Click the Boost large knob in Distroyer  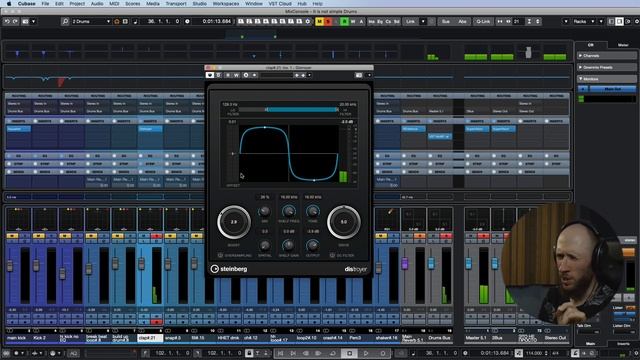pyautogui.click(x=234, y=222)
